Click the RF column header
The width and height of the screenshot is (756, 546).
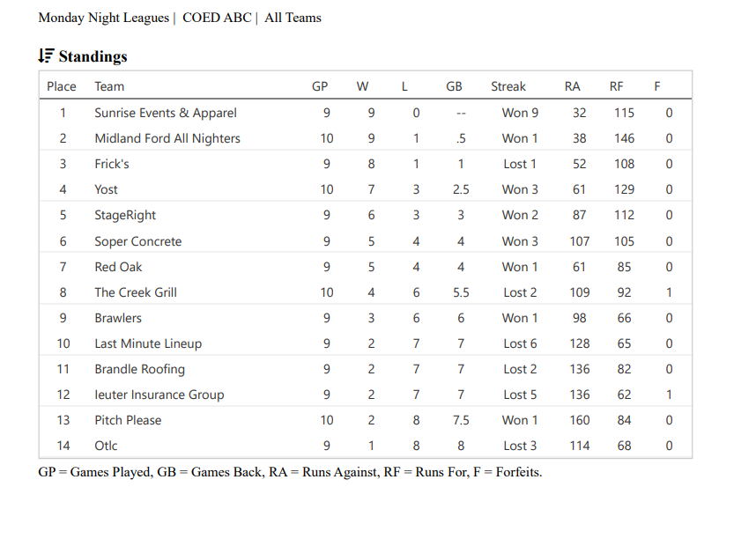click(x=617, y=86)
